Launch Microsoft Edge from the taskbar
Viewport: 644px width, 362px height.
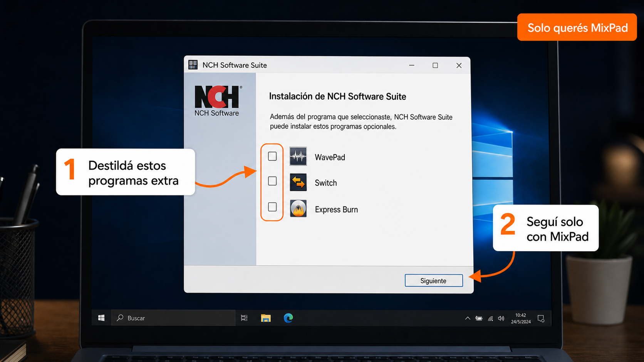(288, 318)
